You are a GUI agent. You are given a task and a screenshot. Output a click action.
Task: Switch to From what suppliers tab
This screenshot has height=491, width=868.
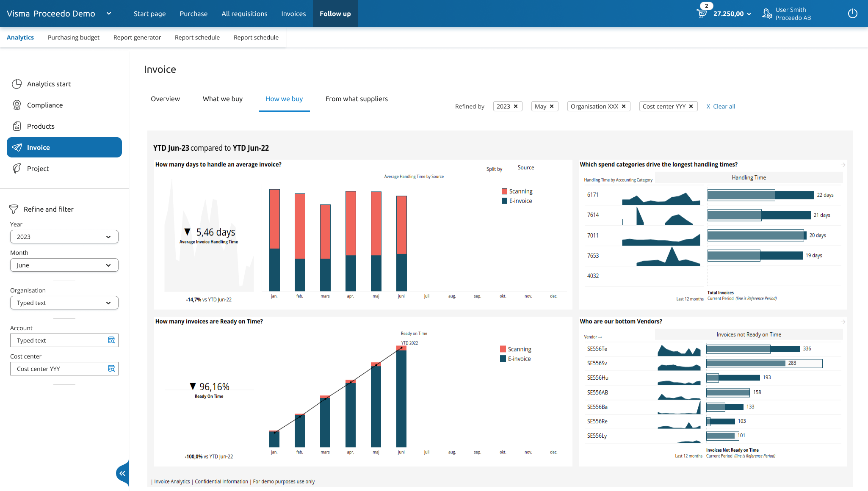click(x=357, y=99)
